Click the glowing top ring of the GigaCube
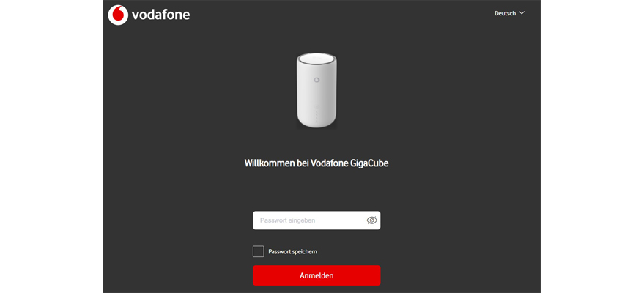The image size is (644, 293). coord(317,60)
